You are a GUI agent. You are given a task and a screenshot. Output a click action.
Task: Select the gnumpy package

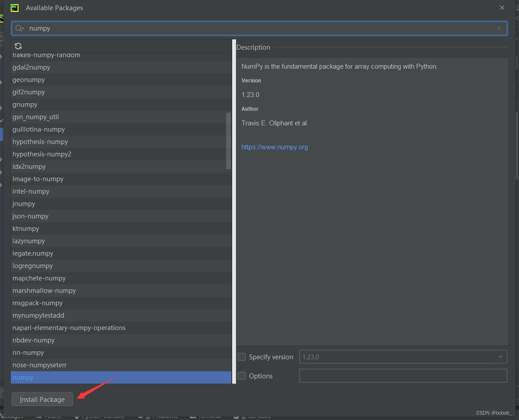[121, 105]
